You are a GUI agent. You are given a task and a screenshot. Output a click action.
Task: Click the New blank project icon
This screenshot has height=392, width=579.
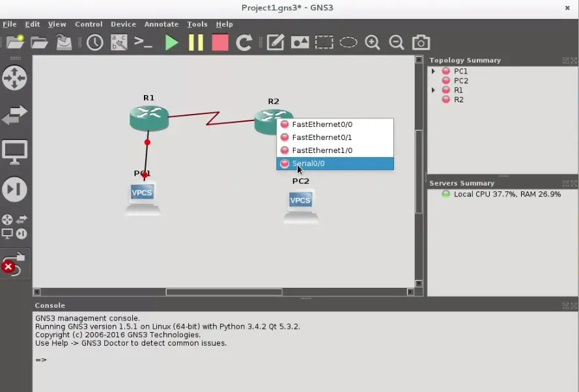pyautogui.click(x=15, y=42)
